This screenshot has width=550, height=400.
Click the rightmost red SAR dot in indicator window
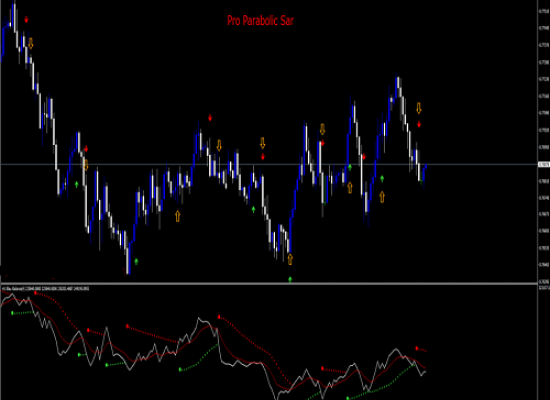click(x=417, y=348)
